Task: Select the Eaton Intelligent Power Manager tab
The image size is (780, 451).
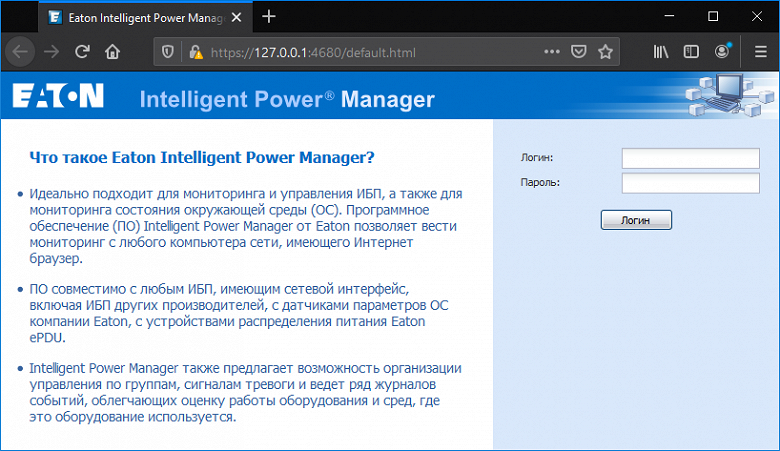Action: pos(140,17)
